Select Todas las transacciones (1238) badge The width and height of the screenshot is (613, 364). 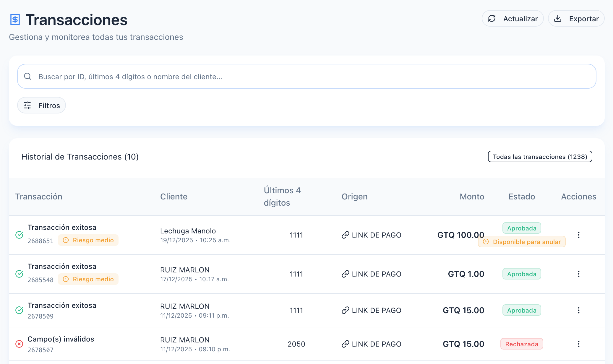point(540,157)
